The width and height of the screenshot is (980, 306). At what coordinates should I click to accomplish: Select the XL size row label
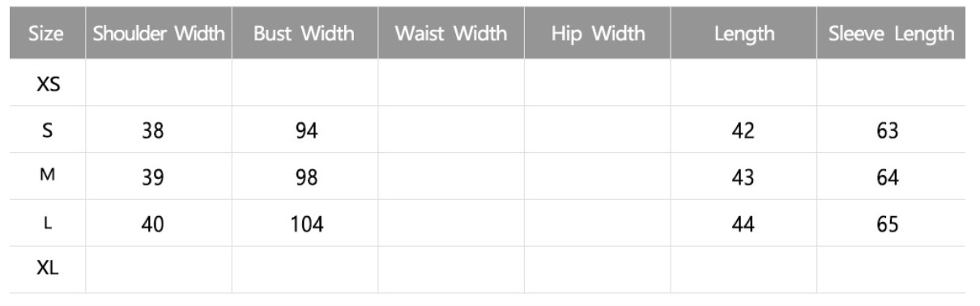tap(47, 270)
